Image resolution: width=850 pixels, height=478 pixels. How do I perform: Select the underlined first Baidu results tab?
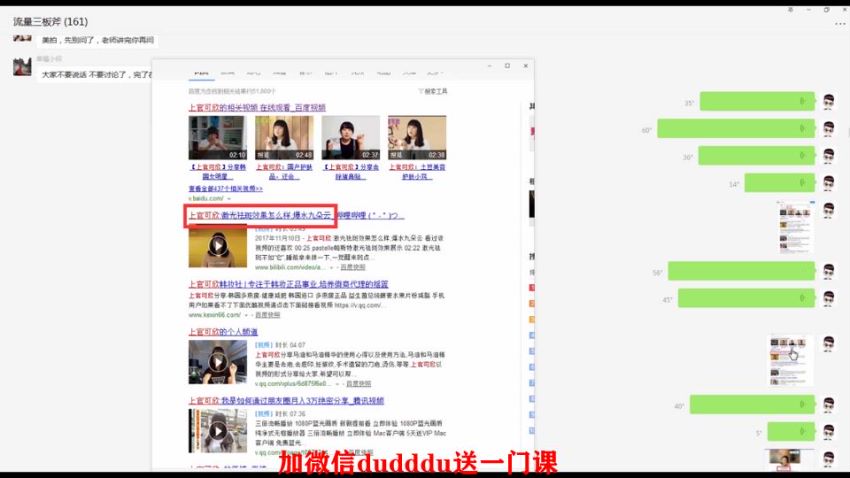[x=201, y=74]
